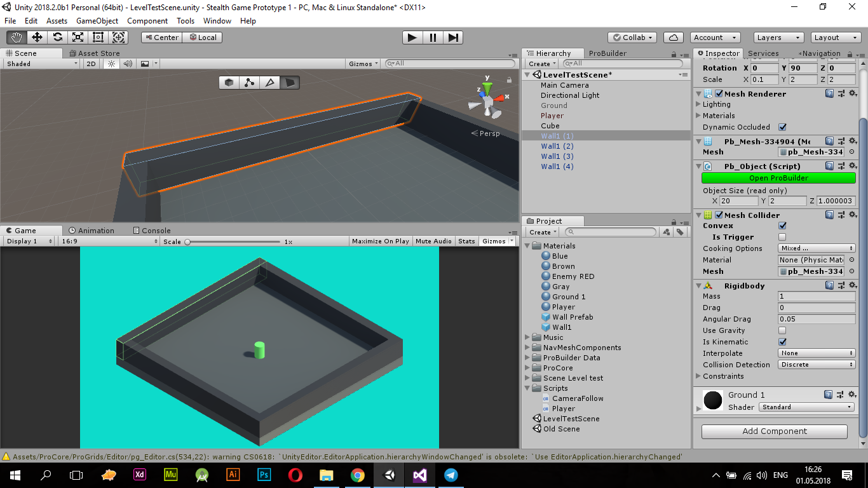Open Collision Detection dropdown
Viewport: 868px width, 488px height.
click(x=817, y=365)
